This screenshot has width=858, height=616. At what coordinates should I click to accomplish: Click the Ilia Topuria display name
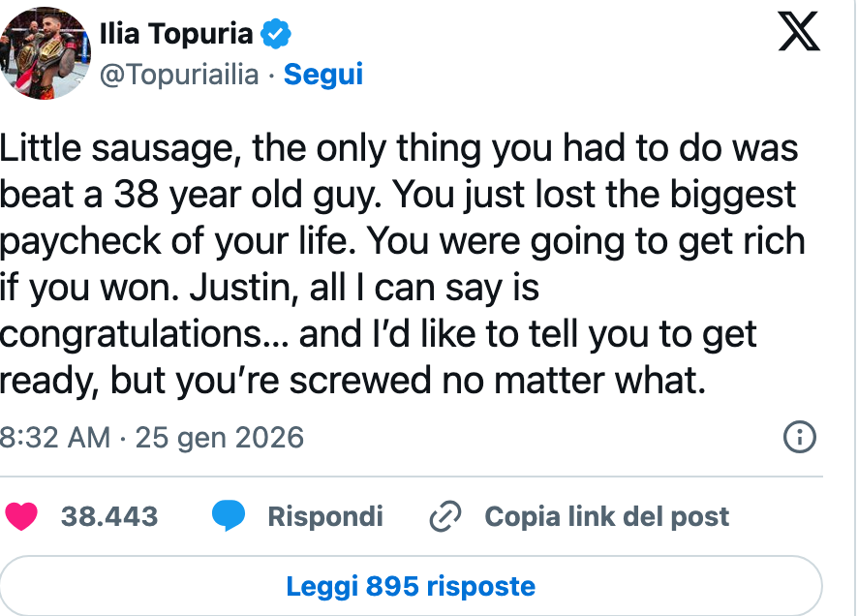coord(175,34)
